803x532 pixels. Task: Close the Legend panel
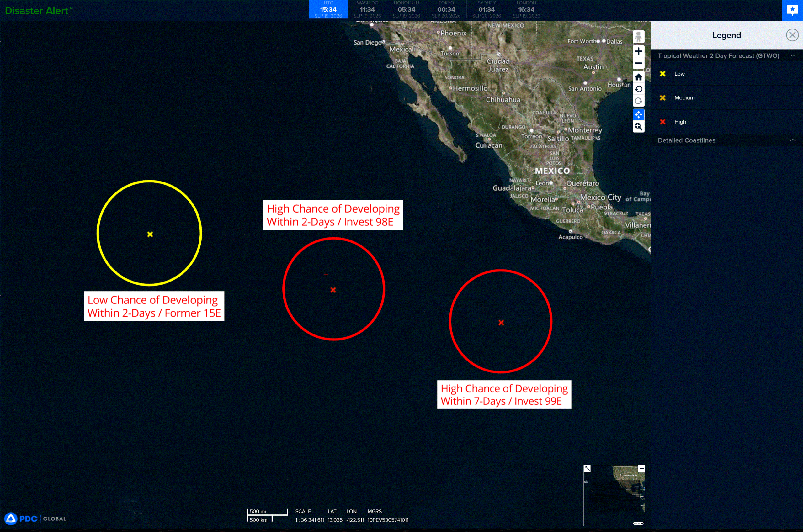point(792,35)
